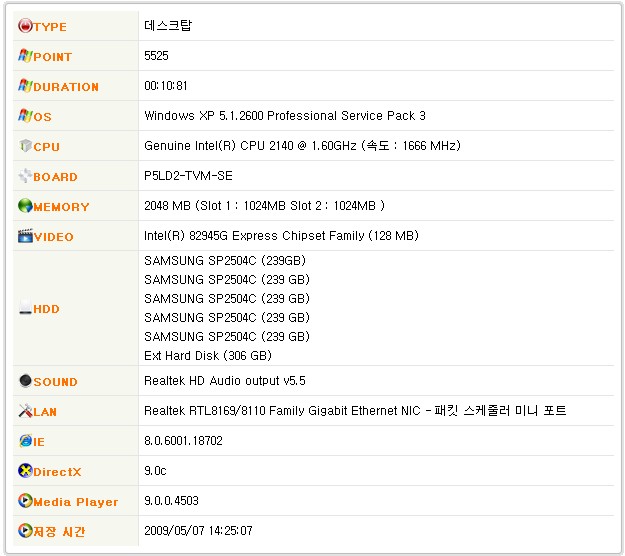
Task: Click the Media Player version 9.0.0.4503
Action: point(171,501)
